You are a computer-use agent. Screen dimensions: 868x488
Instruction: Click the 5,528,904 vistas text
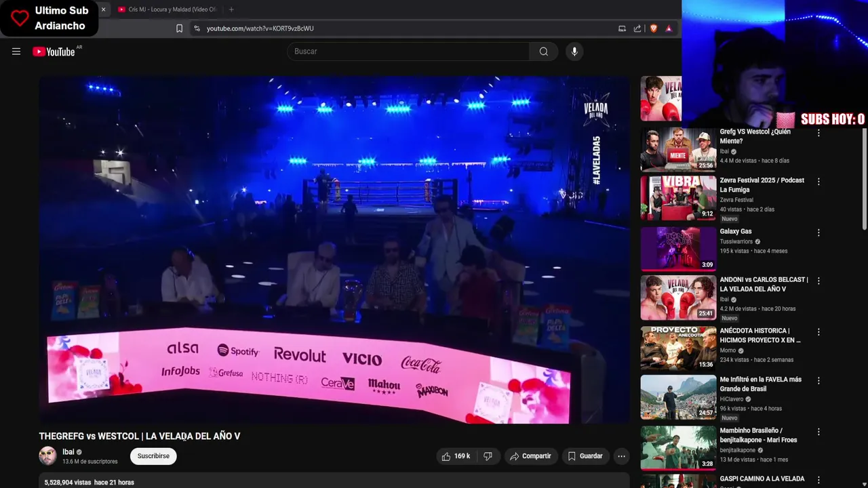pyautogui.click(x=68, y=483)
